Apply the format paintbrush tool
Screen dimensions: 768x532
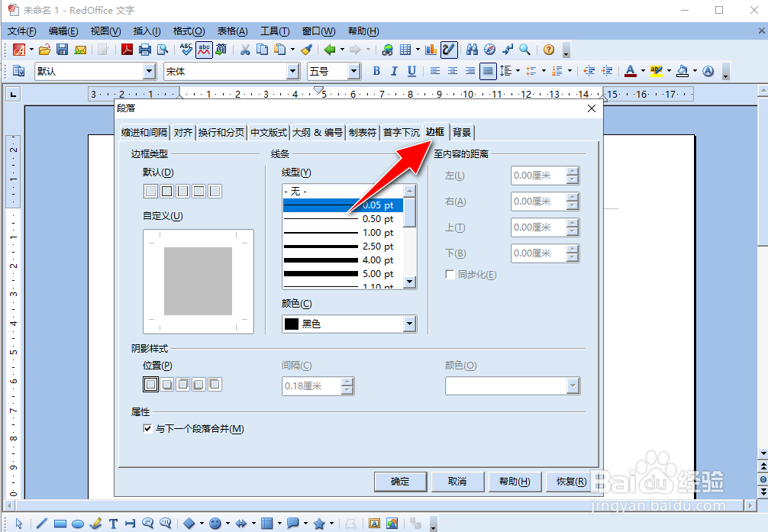click(x=307, y=50)
